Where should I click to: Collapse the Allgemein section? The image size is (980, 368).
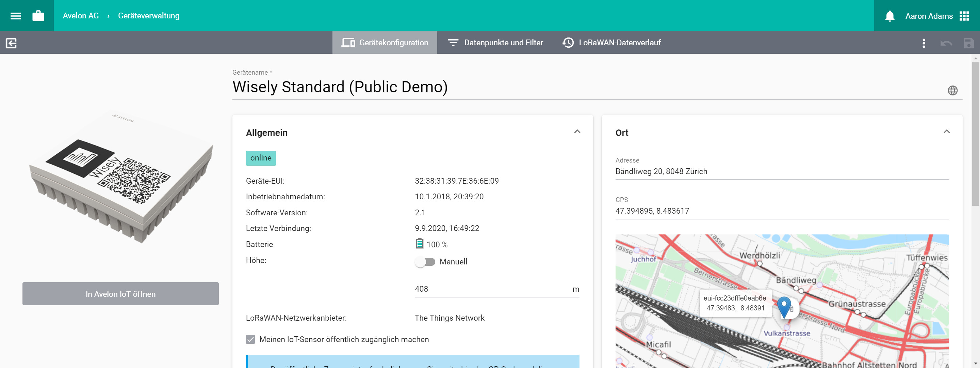(577, 132)
